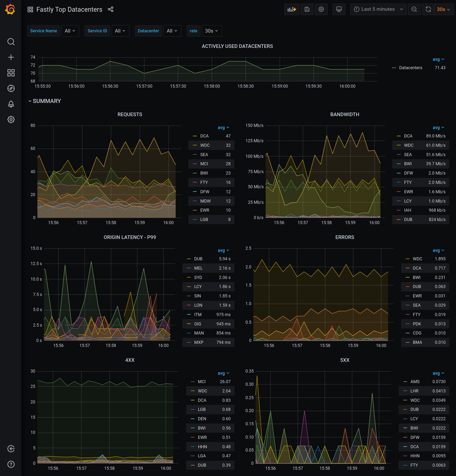Open the Dashboards icon in sidebar

point(11,73)
